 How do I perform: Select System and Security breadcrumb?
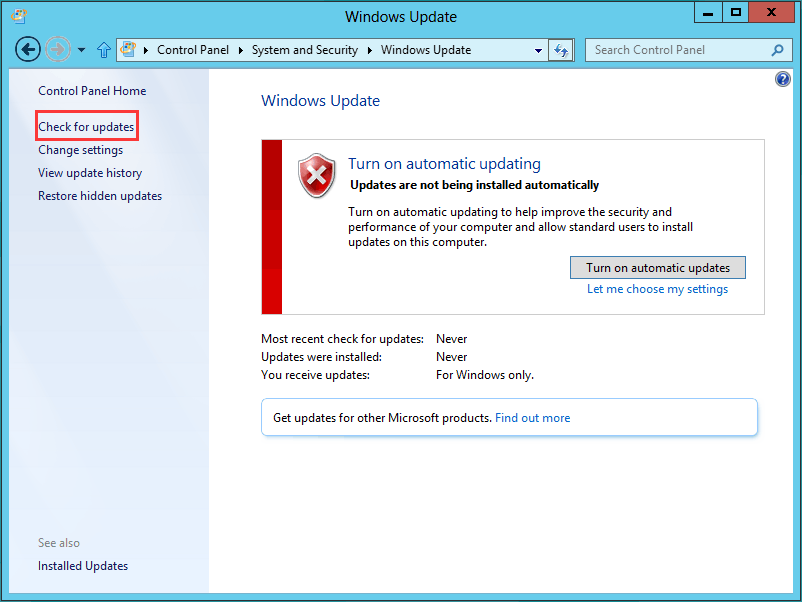coord(305,50)
